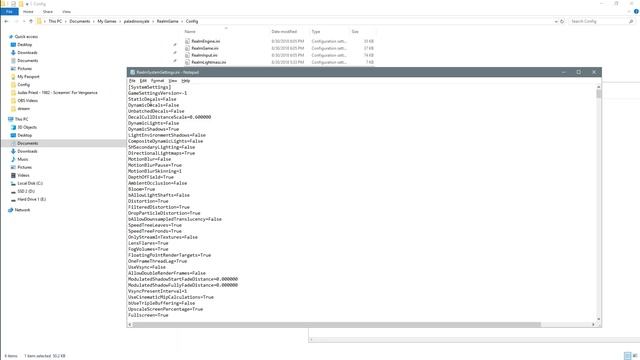Switch Explorer to large icons view
Image resolution: width=640 pixels, height=360 pixels.
[635, 356]
